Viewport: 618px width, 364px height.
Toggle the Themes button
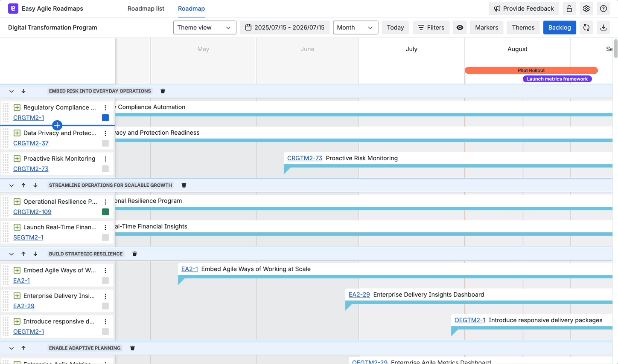tap(523, 28)
